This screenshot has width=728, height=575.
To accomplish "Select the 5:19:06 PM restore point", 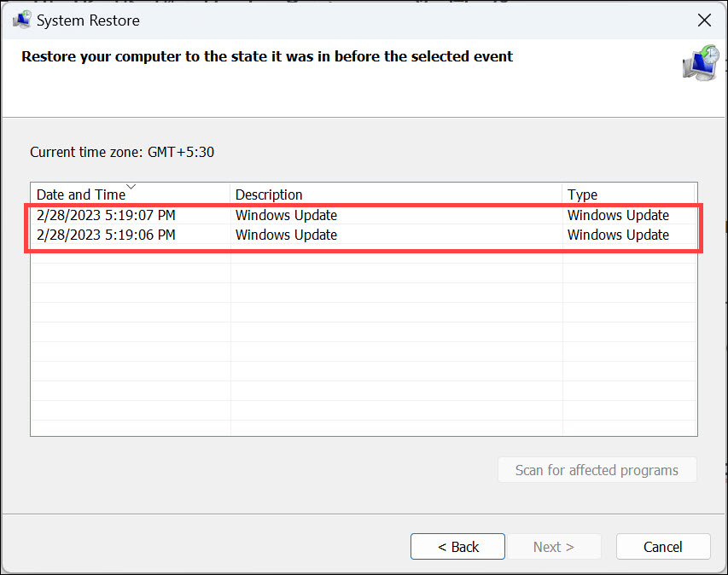I will click(x=106, y=235).
